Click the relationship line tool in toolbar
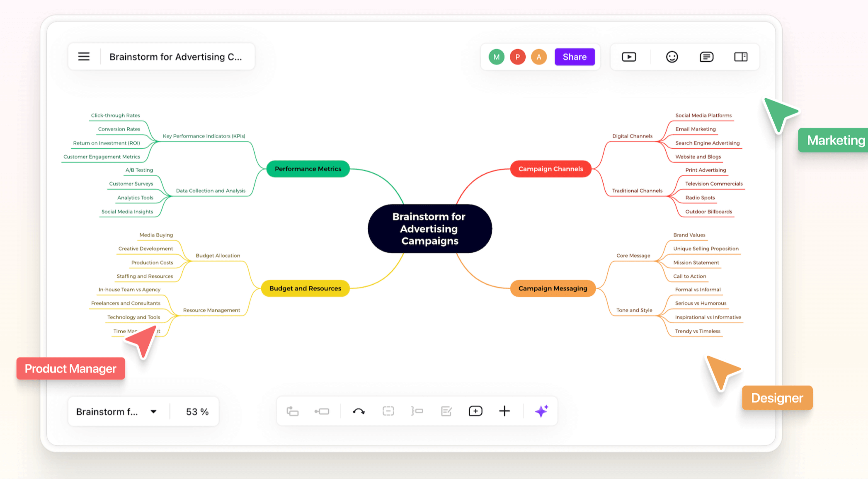Image resolution: width=868 pixels, height=479 pixels. (x=322, y=411)
